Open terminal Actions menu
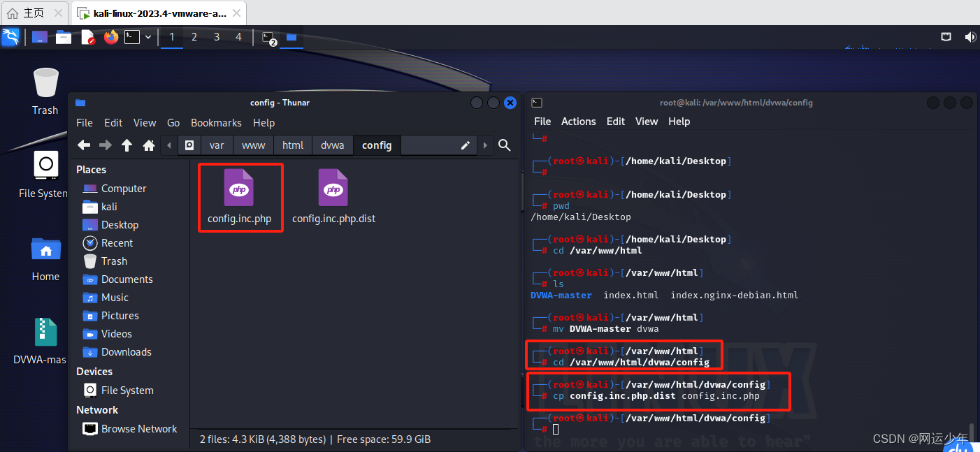Image resolution: width=980 pixels, height=452 pixels. (579, 122)
